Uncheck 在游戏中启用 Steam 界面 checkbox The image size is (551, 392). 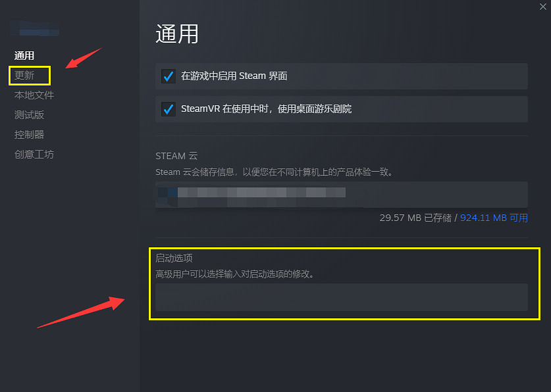pos(169,76)
